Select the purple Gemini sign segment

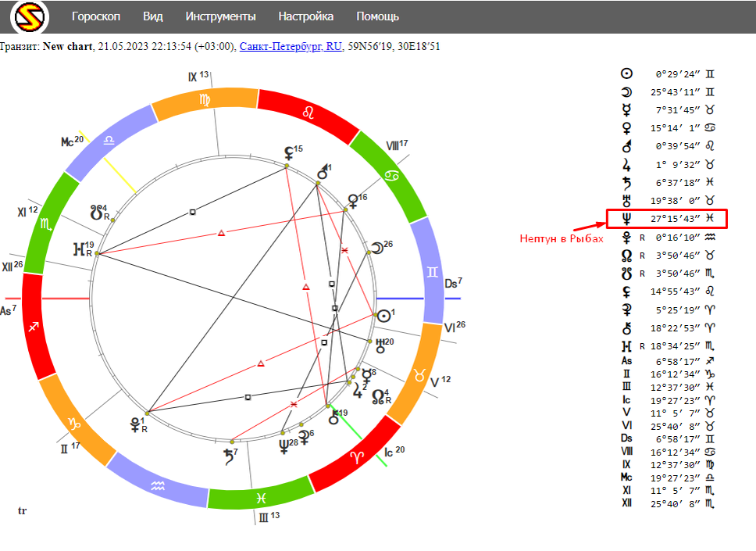click(x=432, y=272)
